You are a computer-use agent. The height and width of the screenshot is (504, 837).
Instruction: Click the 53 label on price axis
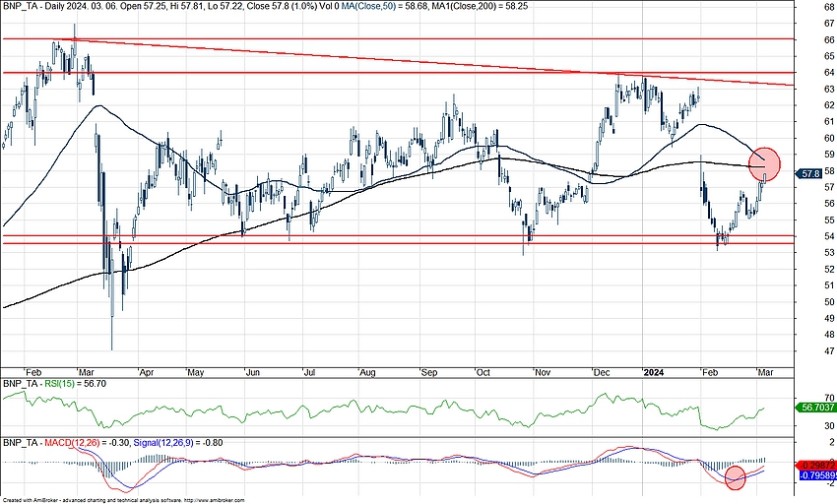point(829,253)
